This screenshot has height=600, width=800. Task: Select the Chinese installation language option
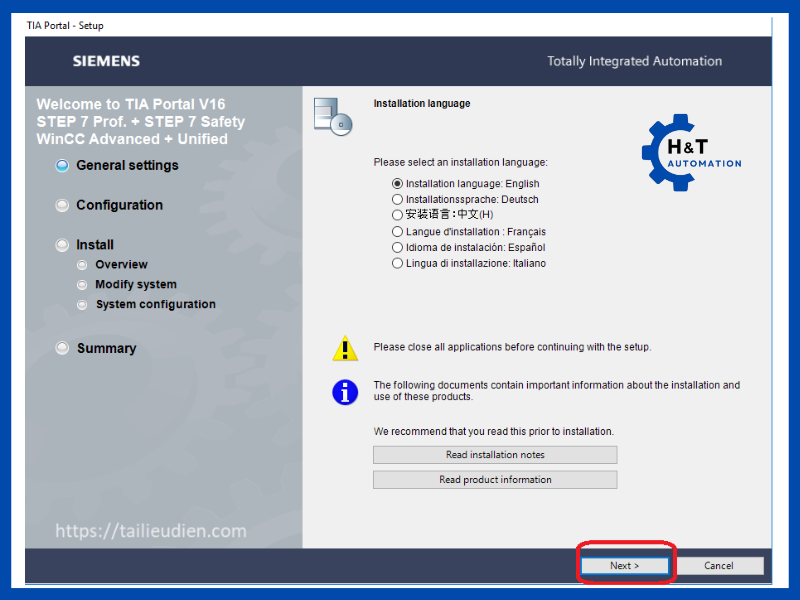pos(398,215)
